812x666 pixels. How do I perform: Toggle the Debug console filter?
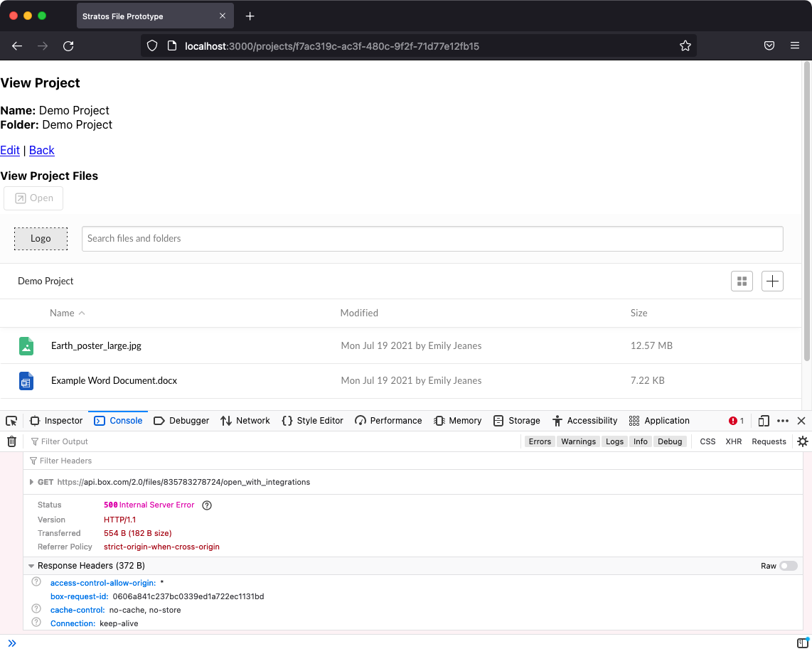pos(670,441)
